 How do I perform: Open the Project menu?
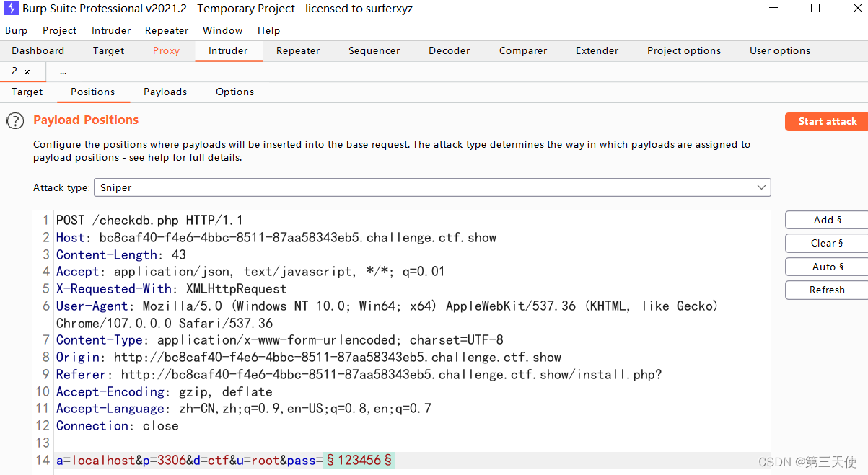(x=59, y=30)
